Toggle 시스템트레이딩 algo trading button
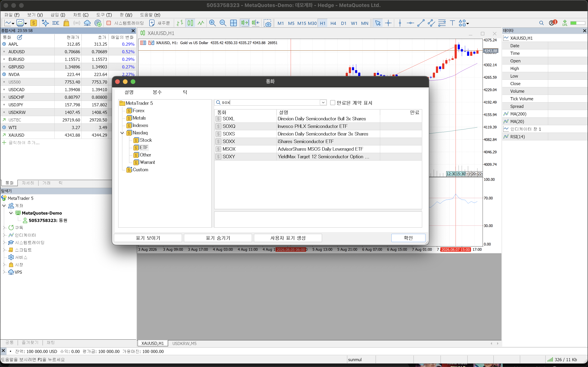This screenshot has height=367, width=588. pos(125,23)
